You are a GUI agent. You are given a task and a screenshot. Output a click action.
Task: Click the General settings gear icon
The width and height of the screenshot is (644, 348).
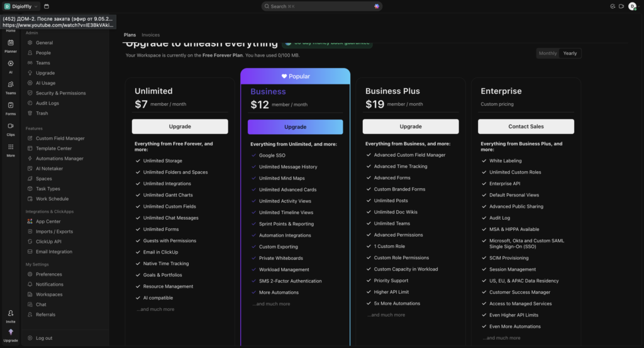coord(30,43)
